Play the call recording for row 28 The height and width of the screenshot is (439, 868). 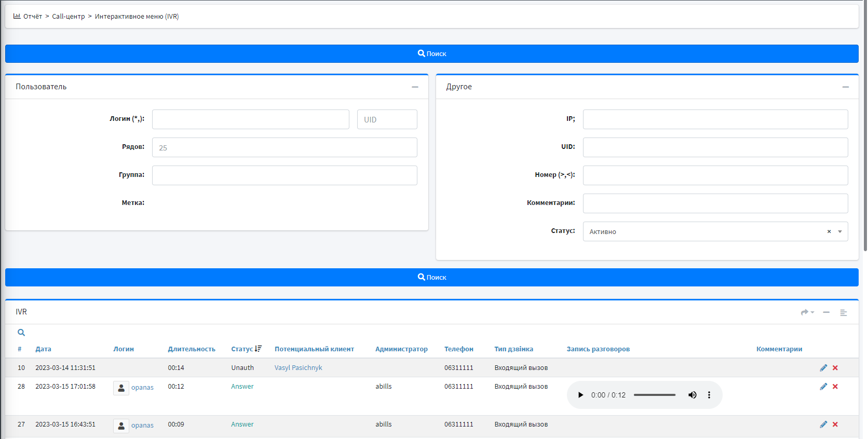coord(580,395)
